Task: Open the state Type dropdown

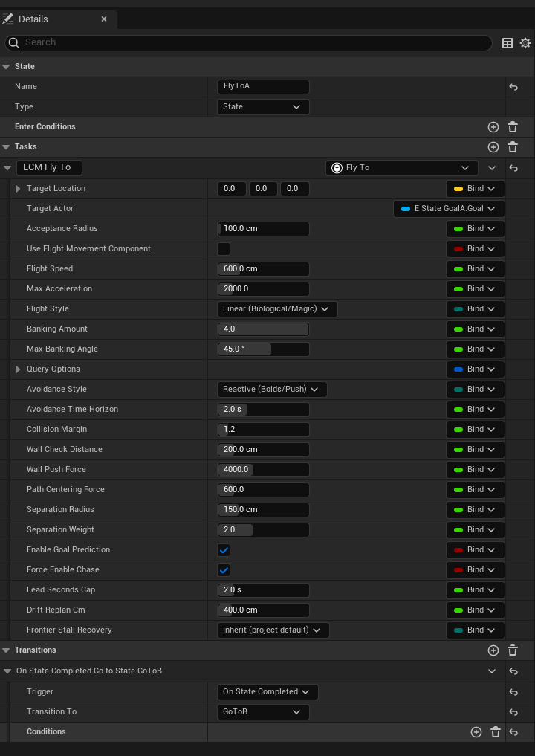Action: 263,106
